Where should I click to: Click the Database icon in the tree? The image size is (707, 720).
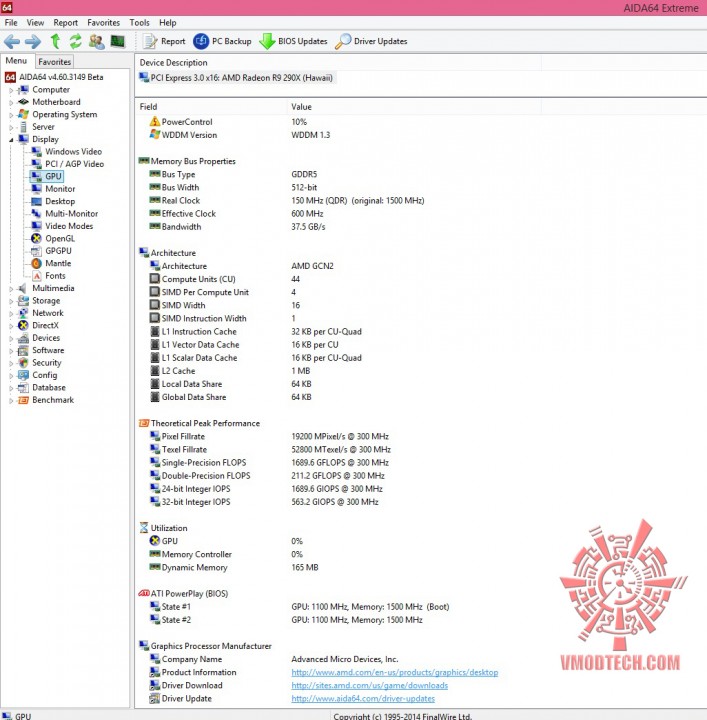click(x=23, y=387)
